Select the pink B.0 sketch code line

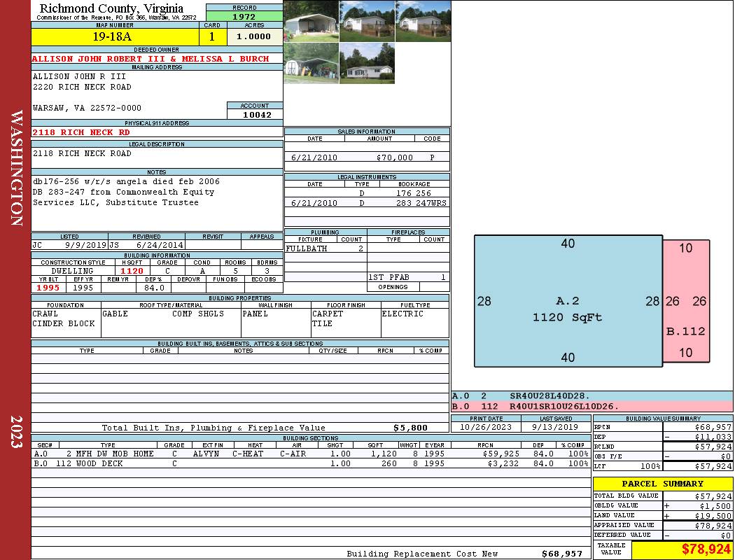591,406
